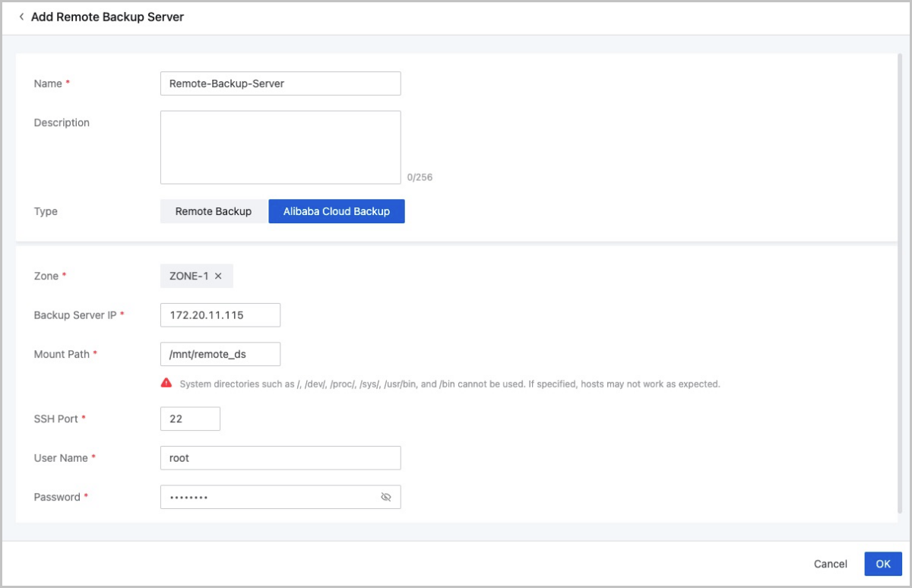Click the Add Remote Backup Server title
Screen dimensions: 912x588
coord(107,17)
